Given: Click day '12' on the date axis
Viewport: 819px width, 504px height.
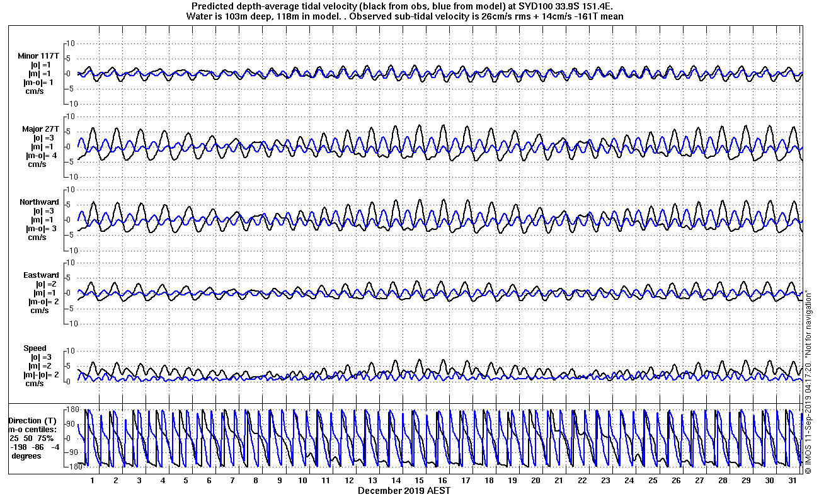Looking at the screenshot, I should point(349,481).
